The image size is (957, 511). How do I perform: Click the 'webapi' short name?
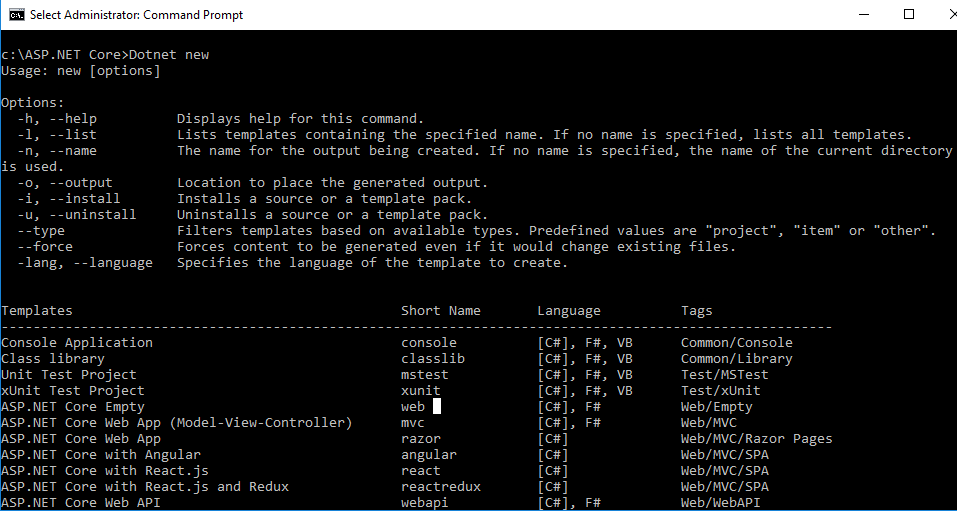pyautogui.click(x=425, y=502)
